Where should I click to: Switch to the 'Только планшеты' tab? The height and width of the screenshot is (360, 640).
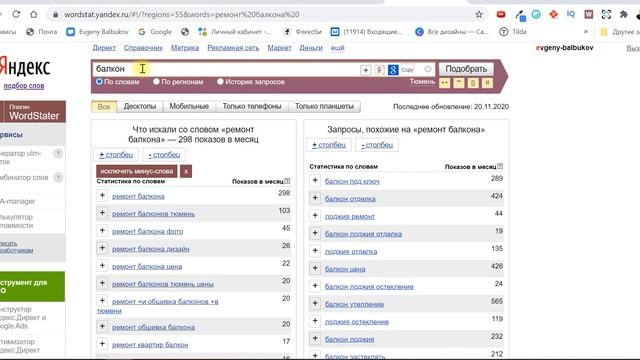click(324, 106)
